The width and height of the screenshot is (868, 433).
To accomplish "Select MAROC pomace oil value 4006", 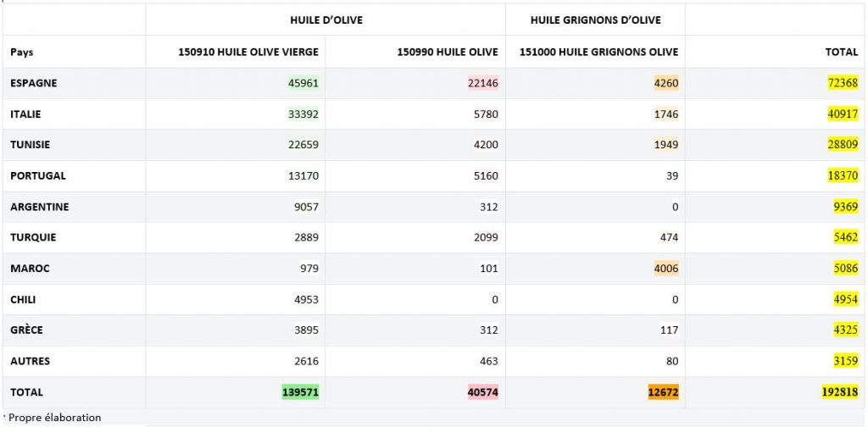I will pos(666,269).
